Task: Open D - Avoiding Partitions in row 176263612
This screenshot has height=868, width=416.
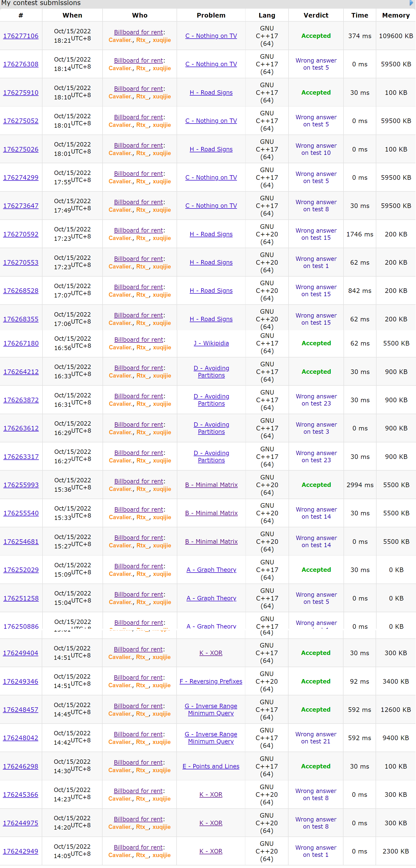Action: (211, 428)
